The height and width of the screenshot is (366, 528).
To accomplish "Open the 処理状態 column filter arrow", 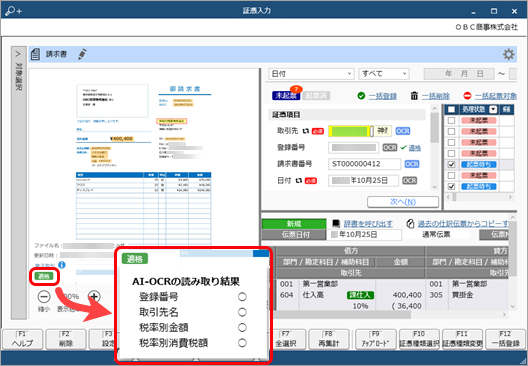I will (x=493, y=109).
